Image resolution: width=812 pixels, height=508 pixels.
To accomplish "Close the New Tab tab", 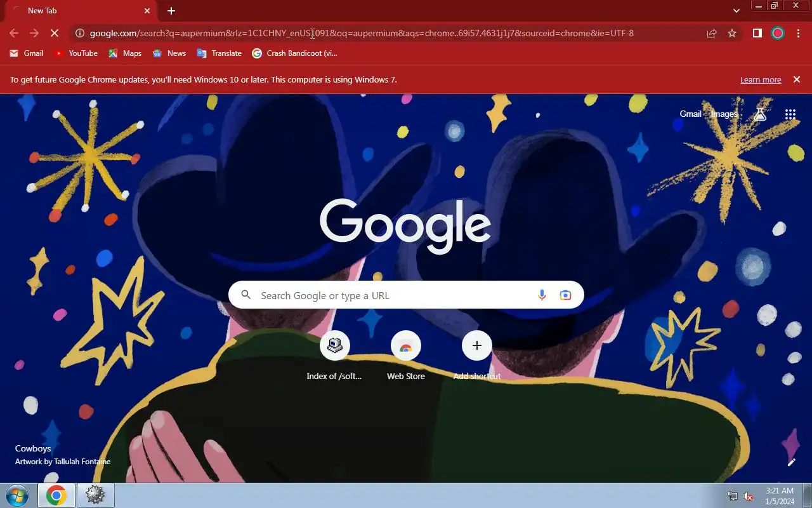I will coord(147,10).
